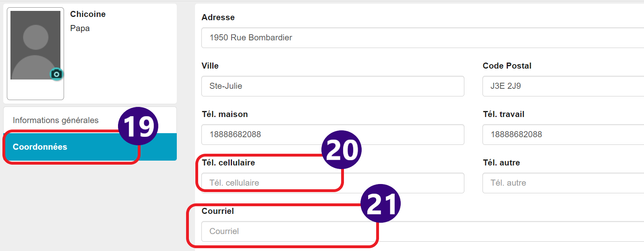The width and height of the screenshot is (644, 251).
Task: Select the Tél. travail input field
Action: (x=563, y=134)
